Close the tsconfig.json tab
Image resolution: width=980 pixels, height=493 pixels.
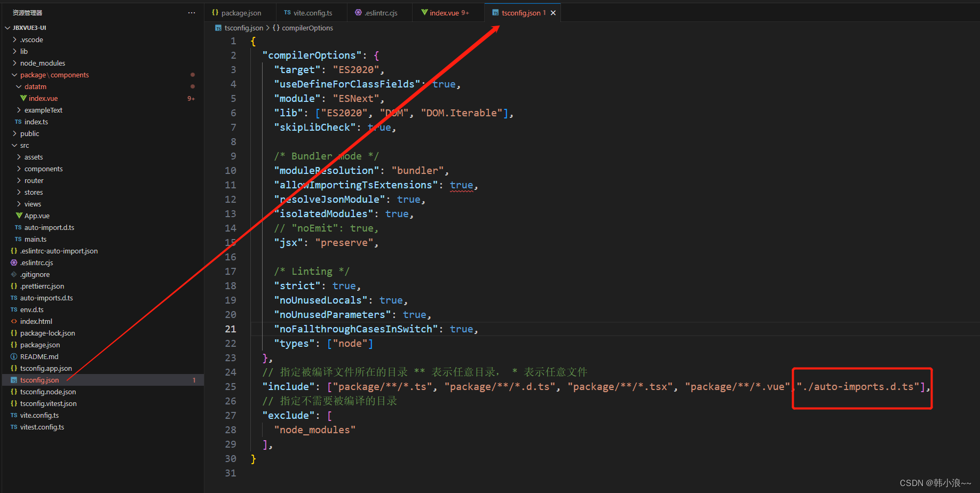(553, 12)
